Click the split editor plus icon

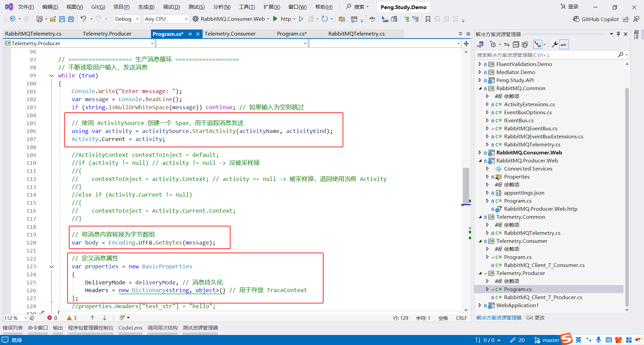pos(466,44)
